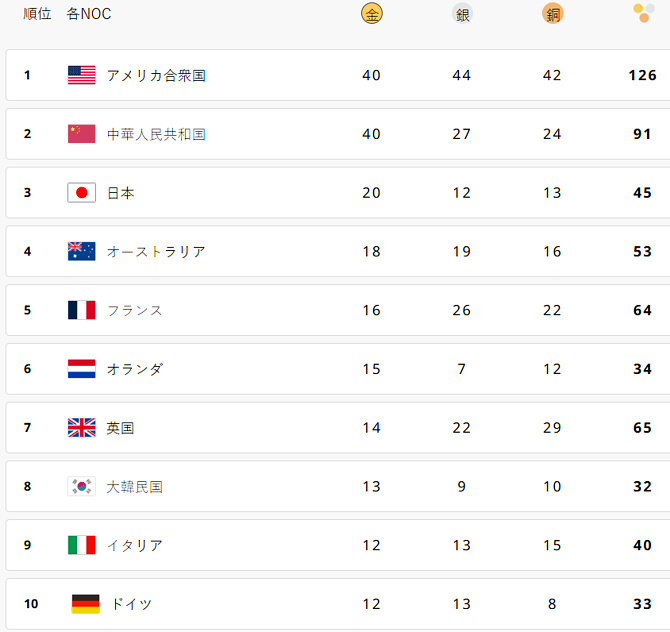Image resolution: width=670 pixels, height=632 pixels.
Task: Click the South Korea flag icon
Action: point(81,487)
